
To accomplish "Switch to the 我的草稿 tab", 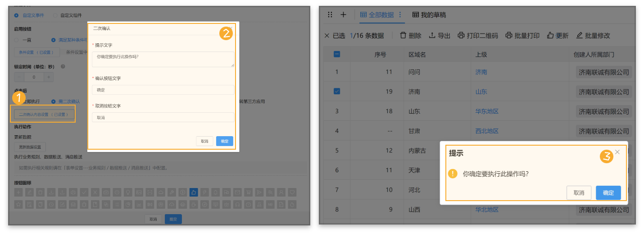I will click(429, 15).
